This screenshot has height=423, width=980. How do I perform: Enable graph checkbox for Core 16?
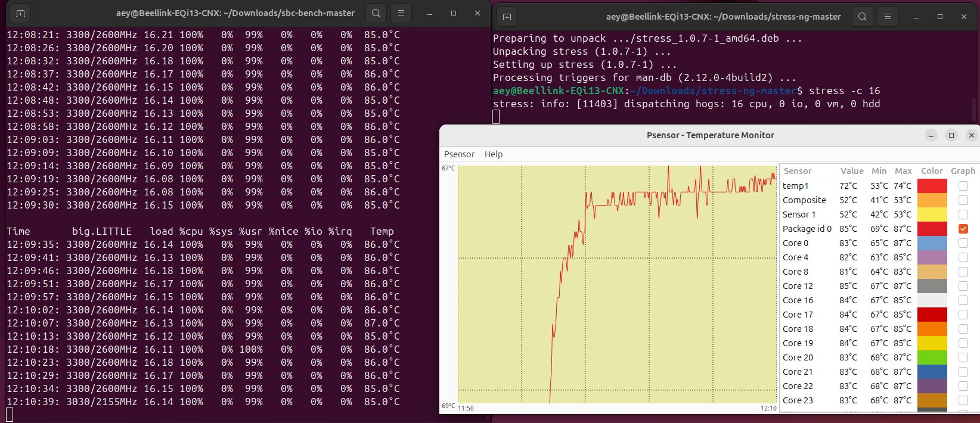pyautogui.click(x=963, y=300)
